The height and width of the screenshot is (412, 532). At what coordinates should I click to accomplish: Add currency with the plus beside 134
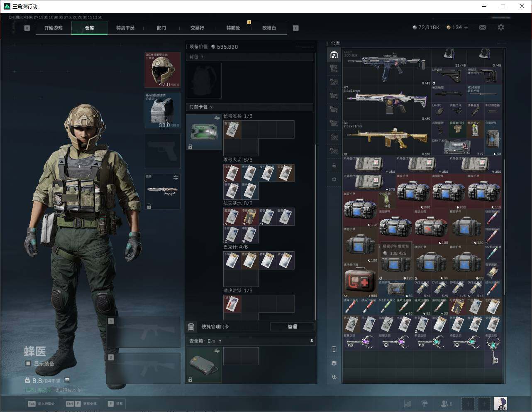tap(466, 27)
